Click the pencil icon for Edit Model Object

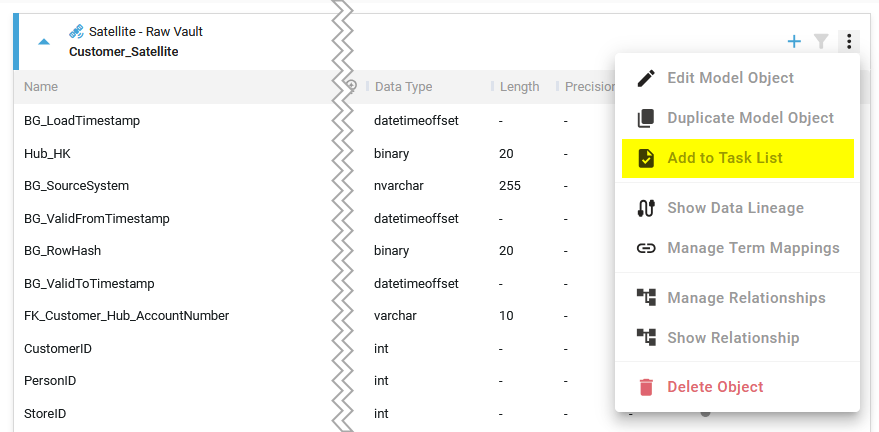646,78
